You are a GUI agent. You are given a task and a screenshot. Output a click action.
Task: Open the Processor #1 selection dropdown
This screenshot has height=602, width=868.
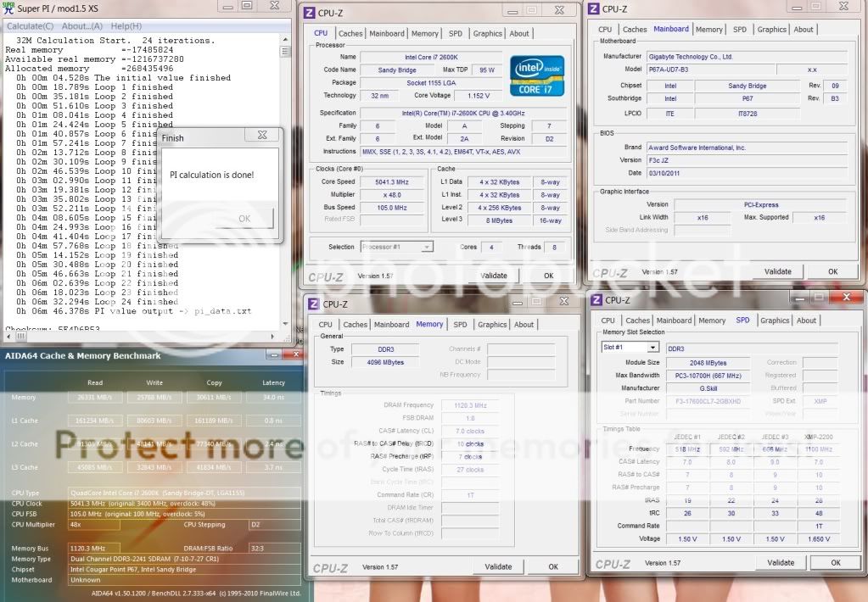[397, 247]
